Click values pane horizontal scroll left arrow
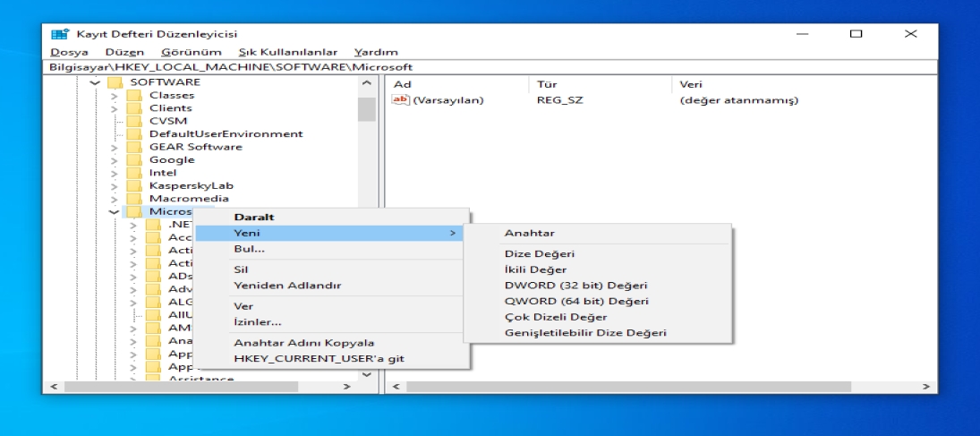980x436 pixels. (395, 388)
